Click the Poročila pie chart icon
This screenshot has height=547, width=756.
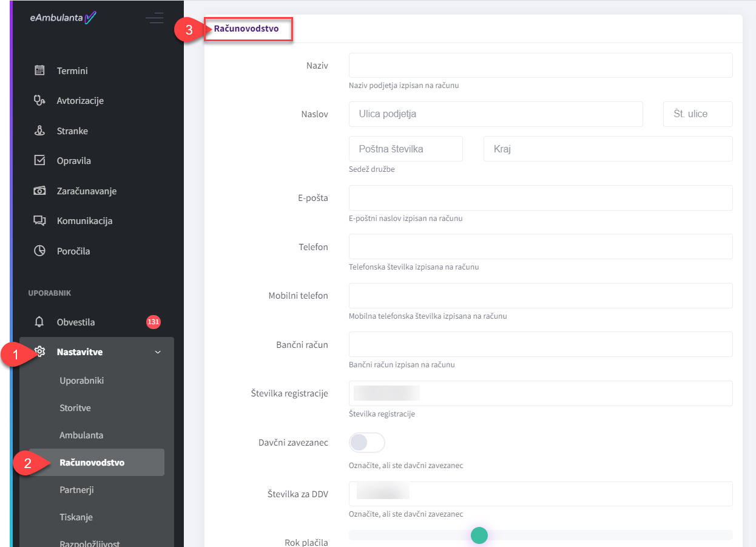point(39,251)
